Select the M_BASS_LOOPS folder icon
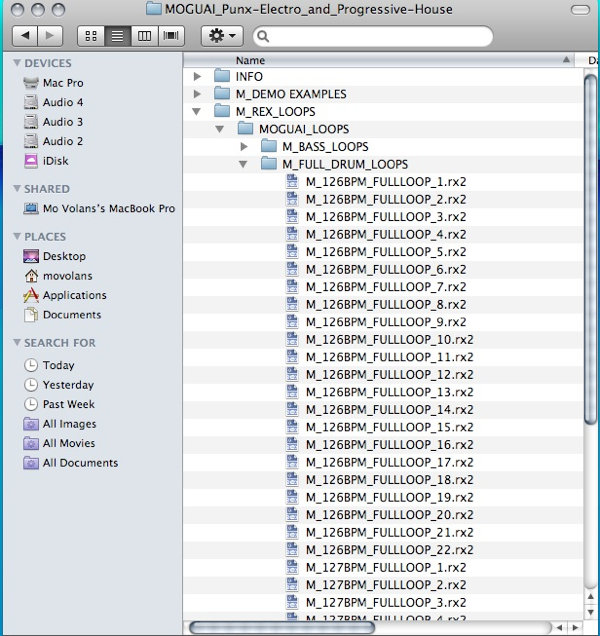 pos(269,146)
